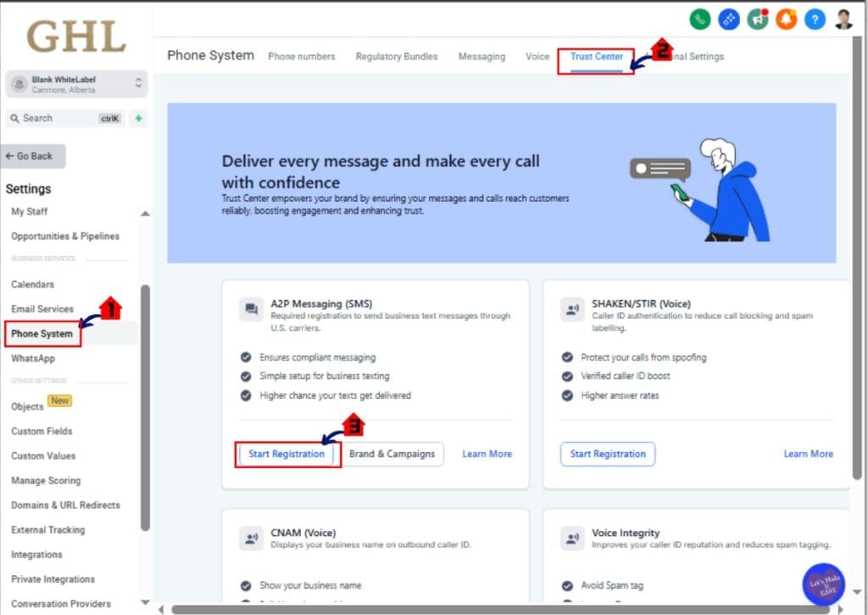Open Learn More link under SHAKEN/STIR

tap(808, 454)
